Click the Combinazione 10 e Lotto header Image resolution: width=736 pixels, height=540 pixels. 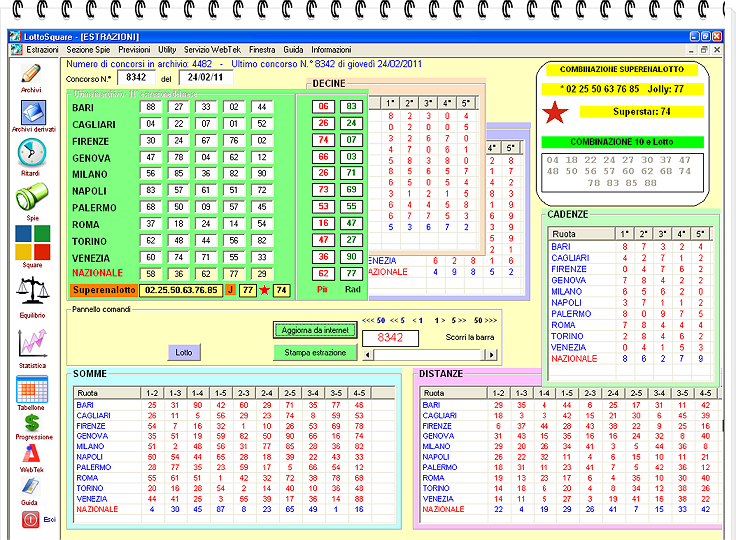click(622, 142)
